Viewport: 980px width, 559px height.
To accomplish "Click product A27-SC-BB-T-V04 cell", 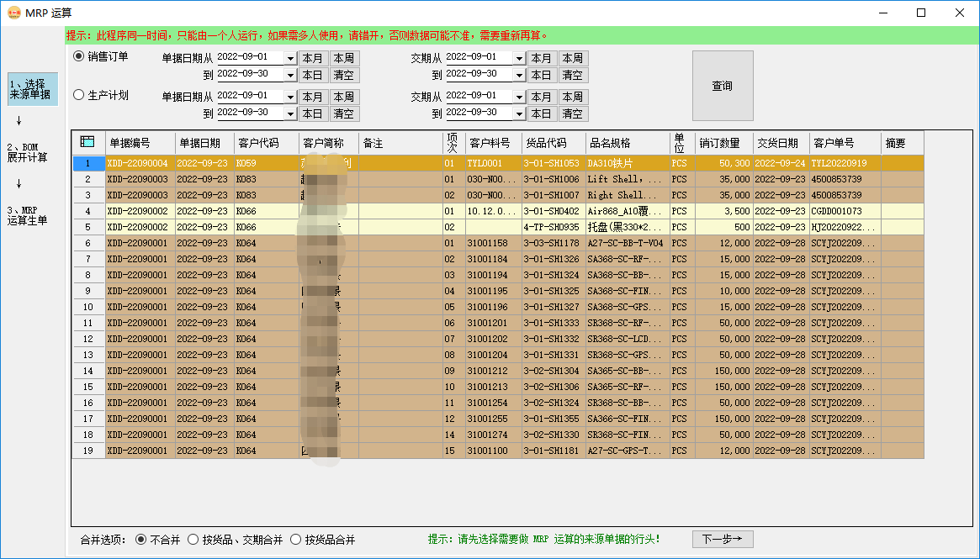I will (628, 243).
